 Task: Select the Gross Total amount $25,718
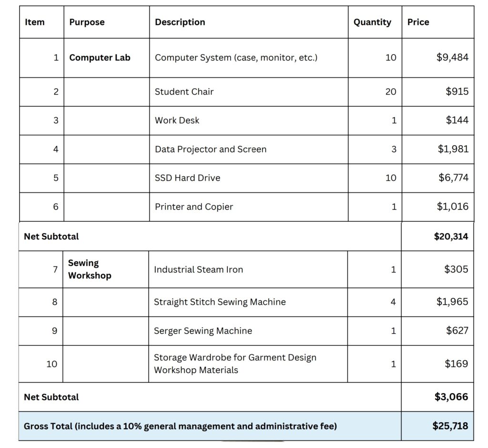450,426
